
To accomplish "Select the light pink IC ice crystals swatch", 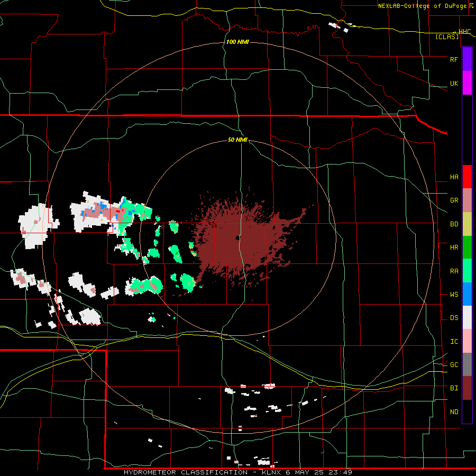I will pyautogui.click(x=467, y=341).
